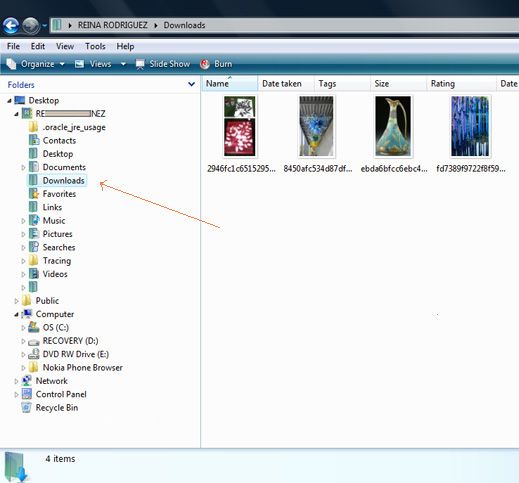Expand the Public folder node

point(16,301)
